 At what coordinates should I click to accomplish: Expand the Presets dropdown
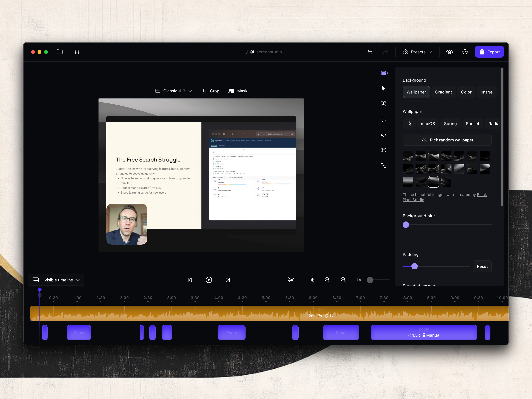(417, 52)
